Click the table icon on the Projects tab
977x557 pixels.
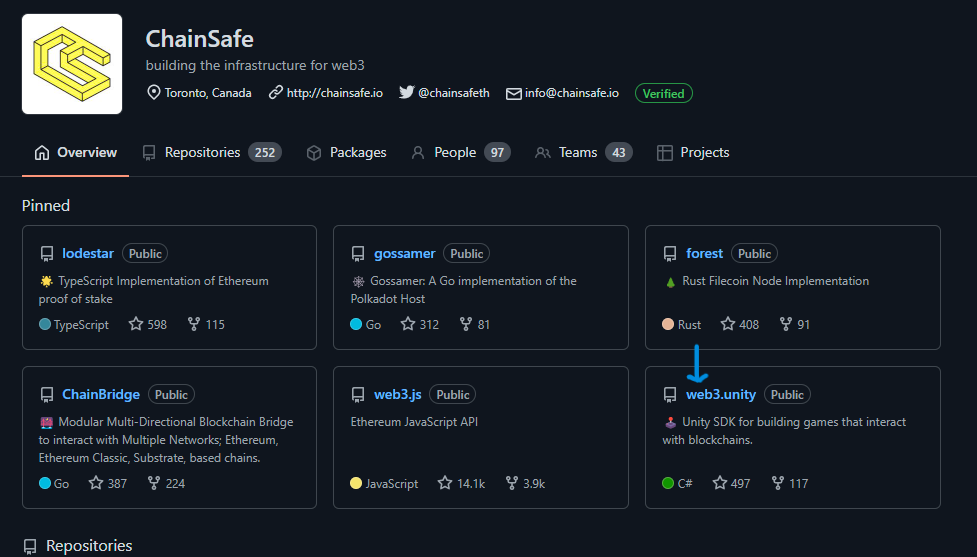665,153
